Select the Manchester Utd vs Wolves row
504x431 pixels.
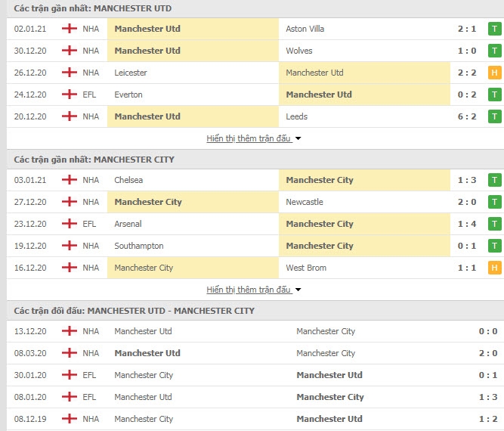coord(255,51)
